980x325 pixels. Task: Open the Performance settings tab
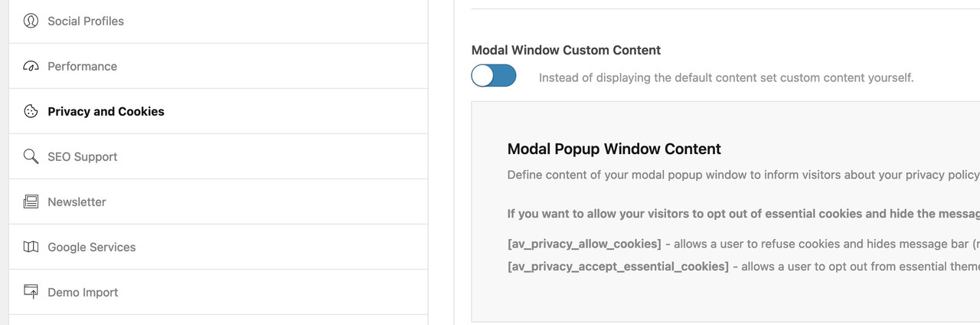[218, 66]
